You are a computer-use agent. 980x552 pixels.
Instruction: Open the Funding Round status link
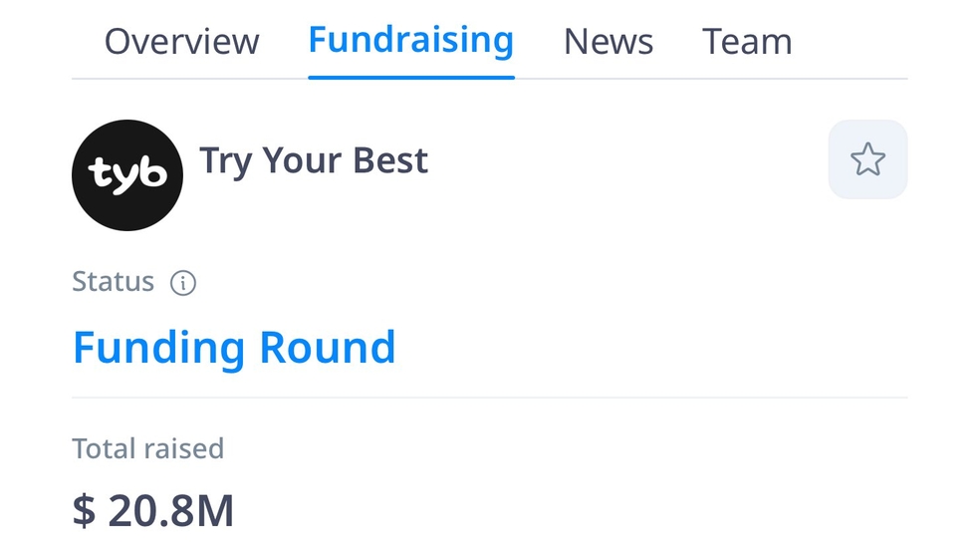[234, 348]
